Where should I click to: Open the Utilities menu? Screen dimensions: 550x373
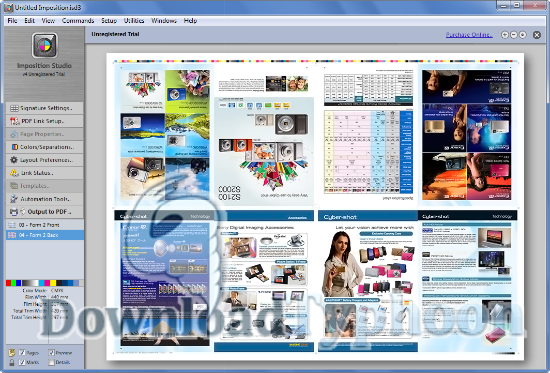134,21
